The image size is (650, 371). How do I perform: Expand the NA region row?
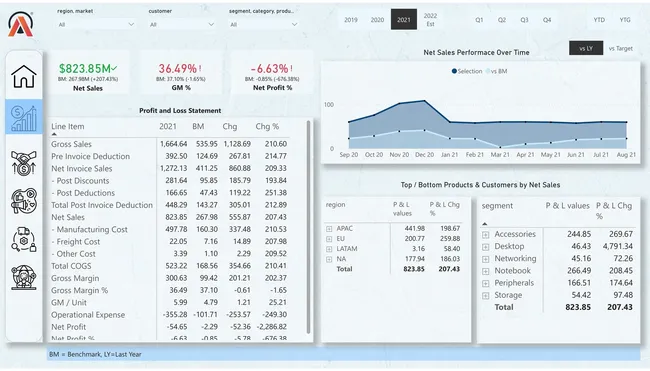(x=329, y=259)
